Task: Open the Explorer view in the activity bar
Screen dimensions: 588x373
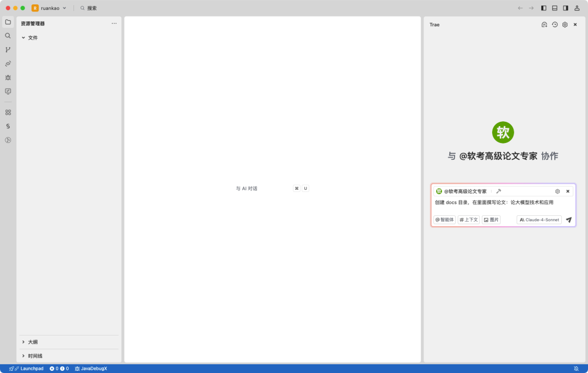Action: [8, 22]
